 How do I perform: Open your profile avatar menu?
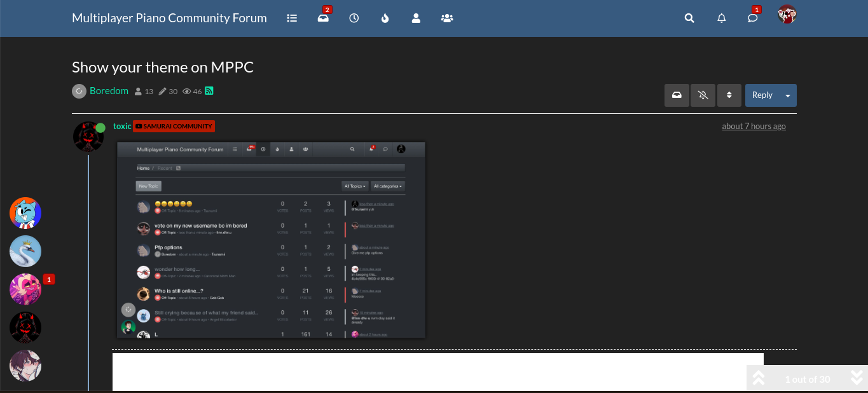click(787, 15)
